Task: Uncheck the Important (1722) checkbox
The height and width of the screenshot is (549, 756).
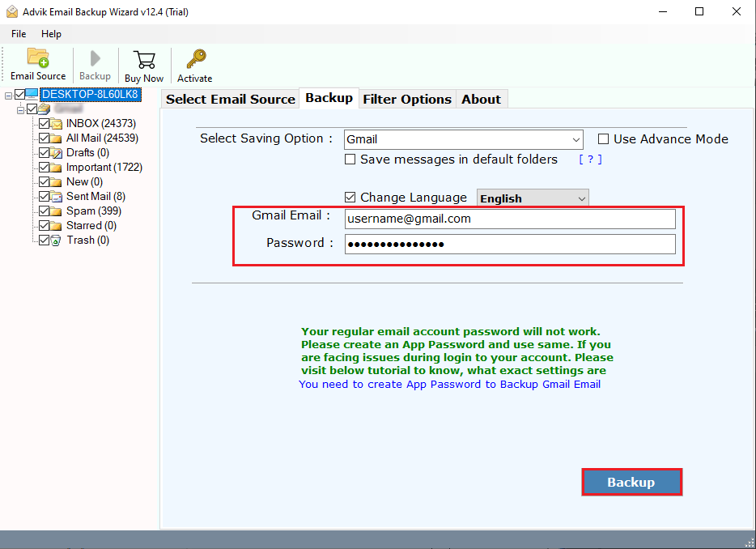Action: (x=44, y=168)
